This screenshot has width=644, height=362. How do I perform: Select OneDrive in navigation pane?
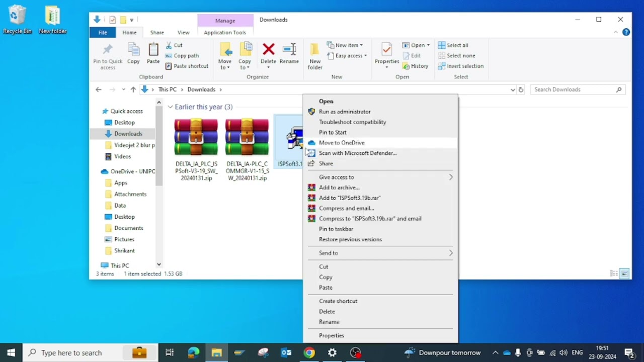click(128, 171)
